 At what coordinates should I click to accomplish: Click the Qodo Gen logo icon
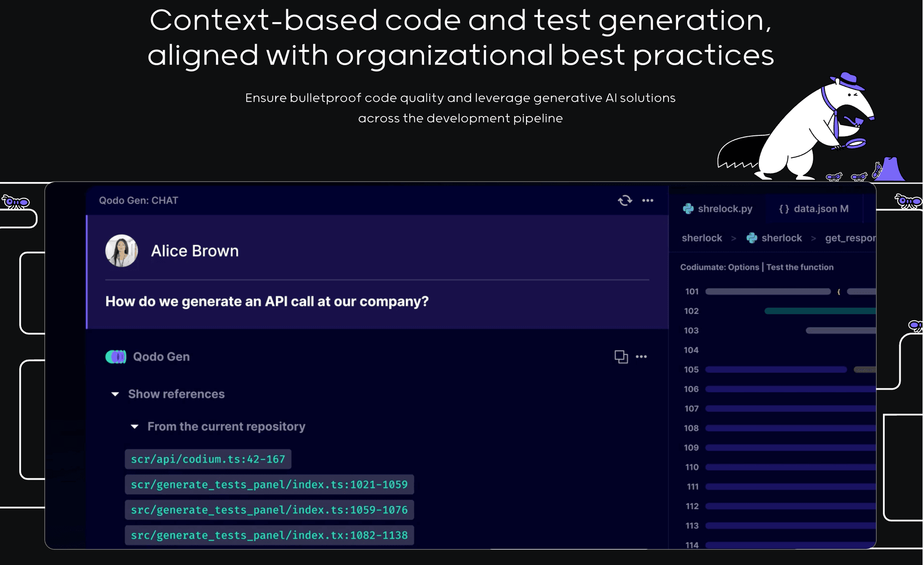116,357
